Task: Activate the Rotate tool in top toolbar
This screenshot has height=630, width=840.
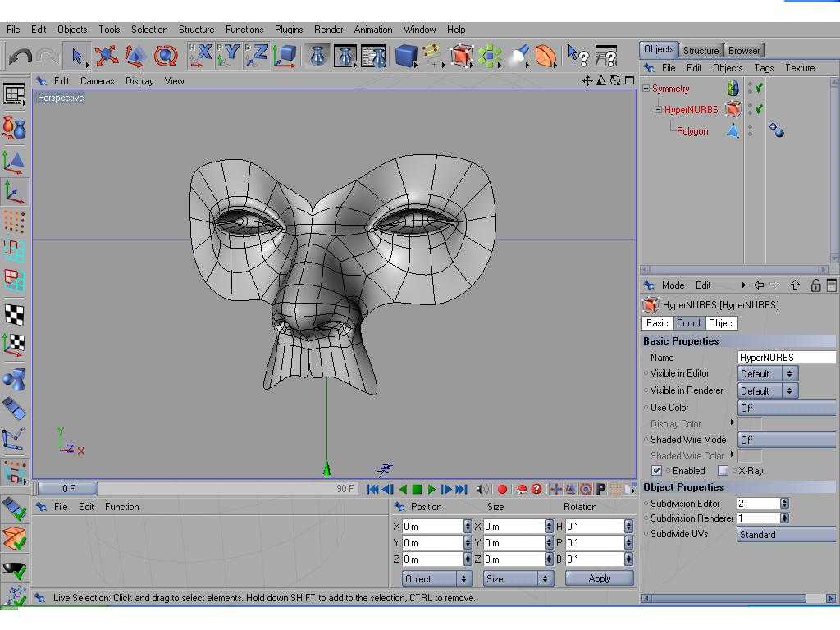Action: 165,56
